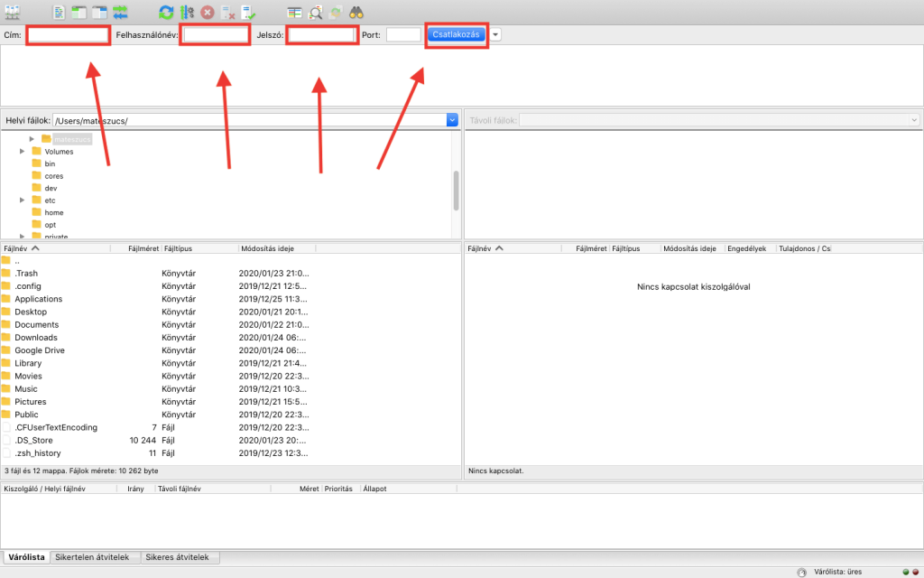Sort local files by Fájltípus column
This screenshot has height=578, width=924.
(199, 248)
